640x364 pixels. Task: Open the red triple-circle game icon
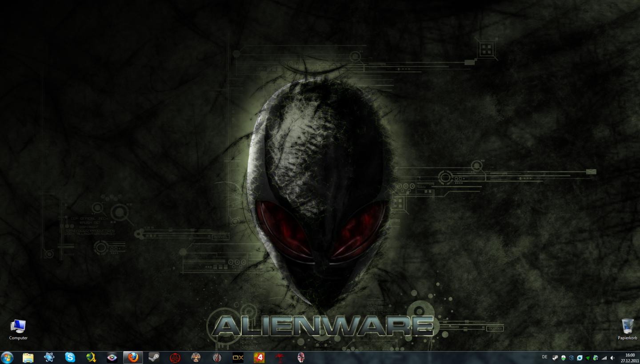pos(175,357)
